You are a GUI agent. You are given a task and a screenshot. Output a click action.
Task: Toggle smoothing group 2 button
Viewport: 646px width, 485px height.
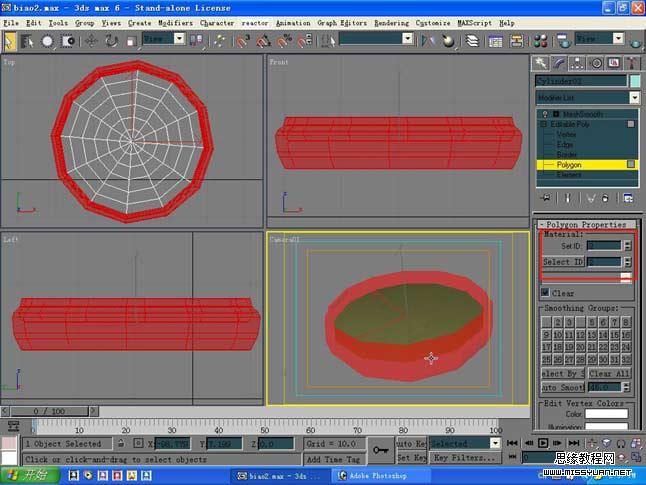click(x=557, y=322)
